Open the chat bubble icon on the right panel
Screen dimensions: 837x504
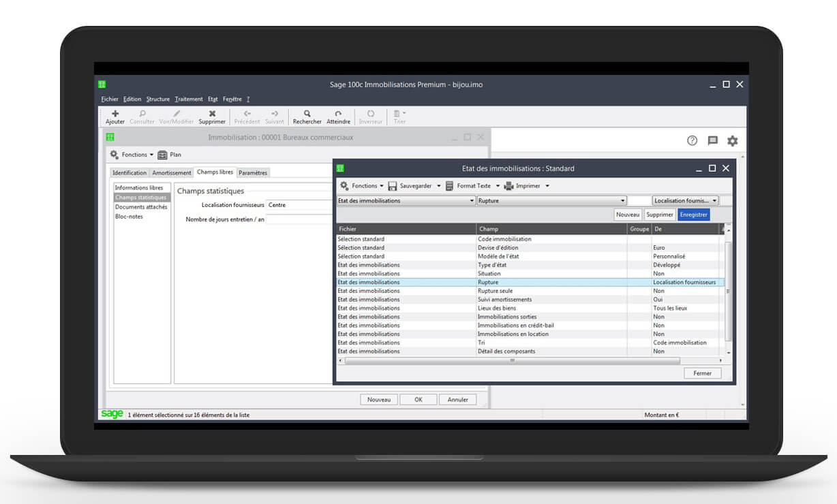pos(712,141)
